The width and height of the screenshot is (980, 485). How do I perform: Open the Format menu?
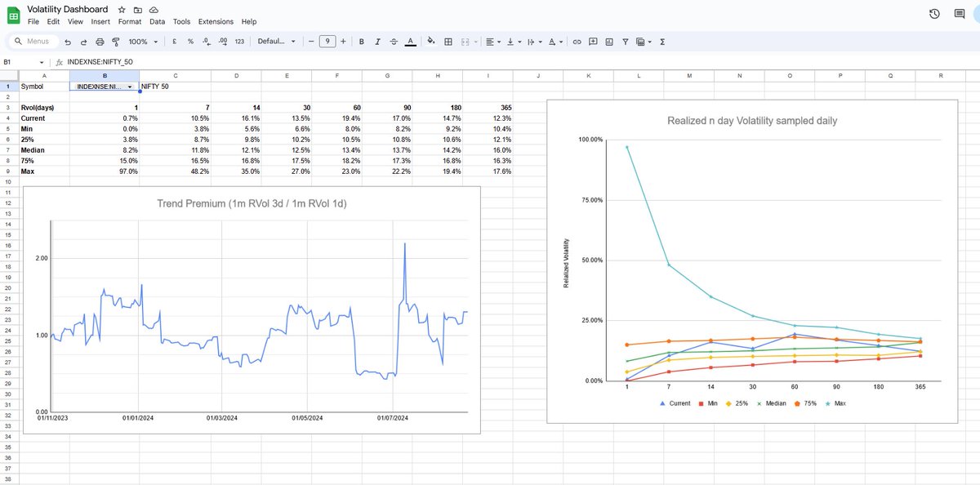click(130, 22)
